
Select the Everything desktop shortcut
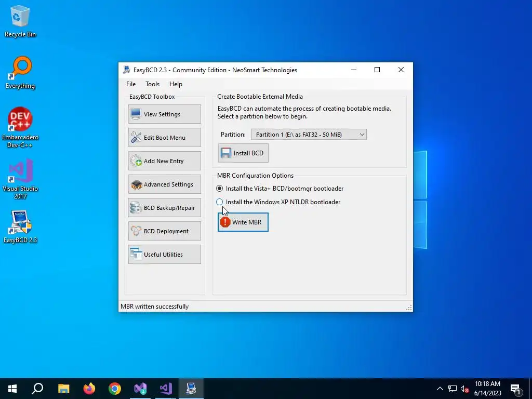[x=20, y=73]
